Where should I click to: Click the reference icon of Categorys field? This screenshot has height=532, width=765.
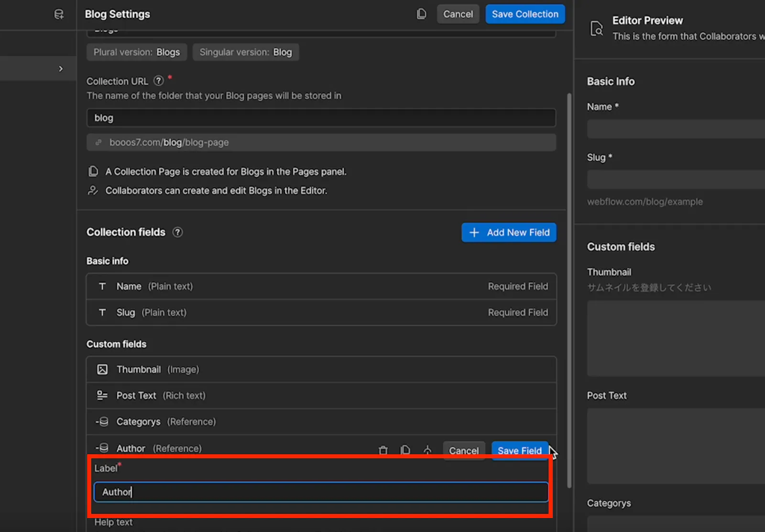102,422
